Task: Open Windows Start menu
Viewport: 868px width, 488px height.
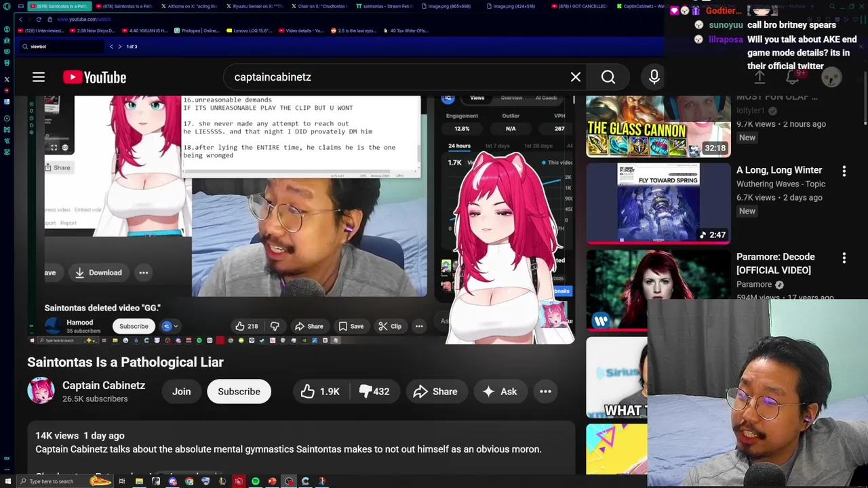Action: pos(8,481)
